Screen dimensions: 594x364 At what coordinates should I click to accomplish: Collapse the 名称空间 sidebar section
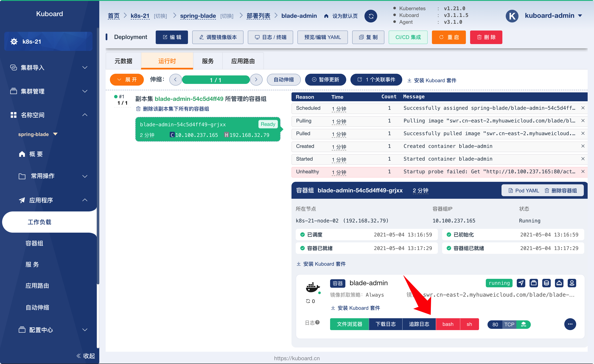pos(85,115)
